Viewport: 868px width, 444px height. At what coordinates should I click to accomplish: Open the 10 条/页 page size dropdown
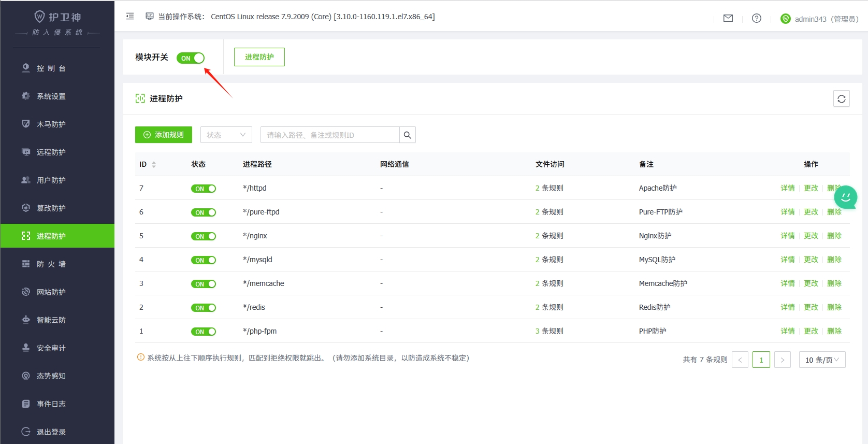coord(822,360)
